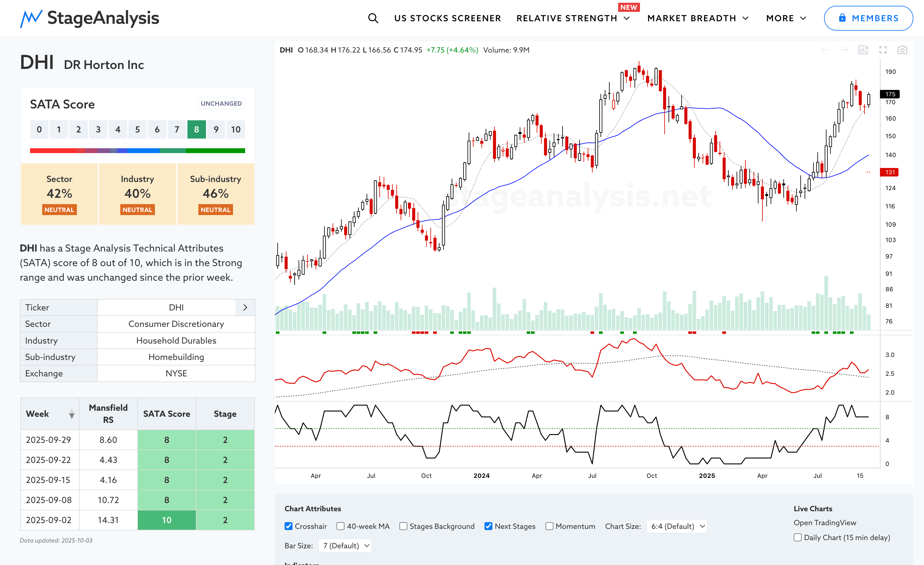Screen dimensions: 924x565
Task: Click the chart back arrow icon
Action: (825, 50)
